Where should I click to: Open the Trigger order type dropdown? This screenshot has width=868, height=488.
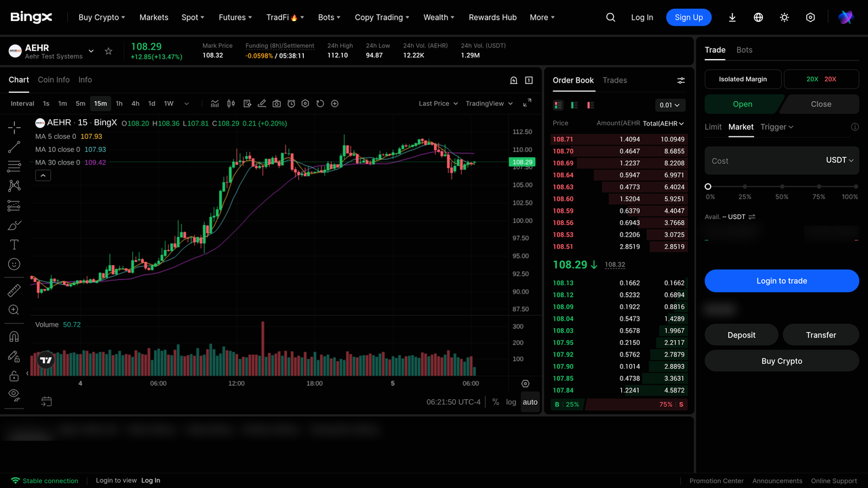(777, 127)
